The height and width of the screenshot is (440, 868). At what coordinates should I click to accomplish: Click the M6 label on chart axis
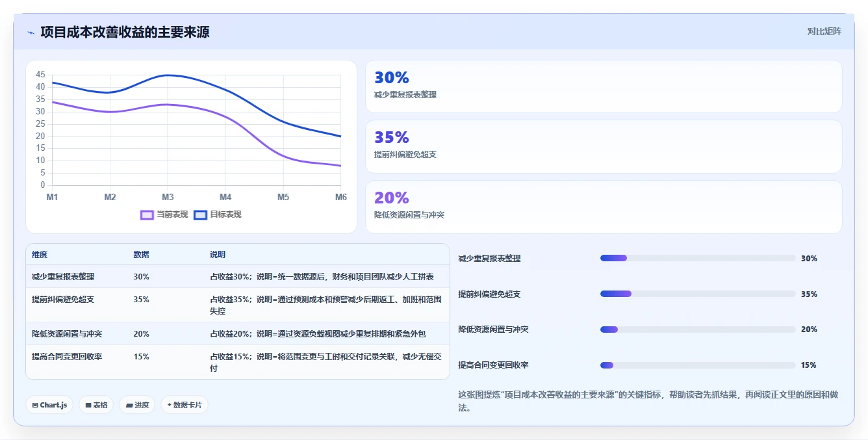coord(340,197)
